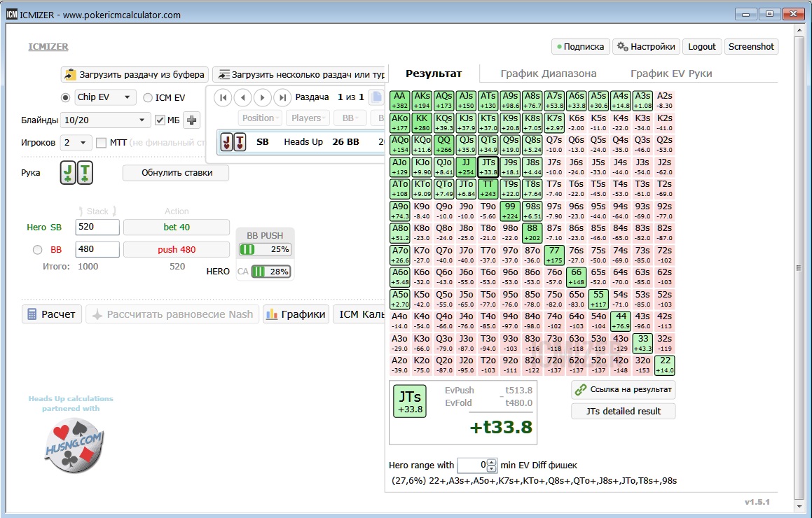Go to the first hand in navigator
The height and width of the screenshot is (518, 812).
pos(223,98)
